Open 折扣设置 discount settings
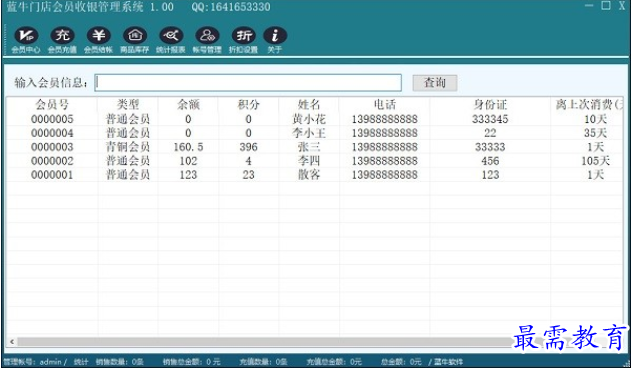The height and width of the screenshot is (369, 635). pyautogui.click(x=243, y=40)
